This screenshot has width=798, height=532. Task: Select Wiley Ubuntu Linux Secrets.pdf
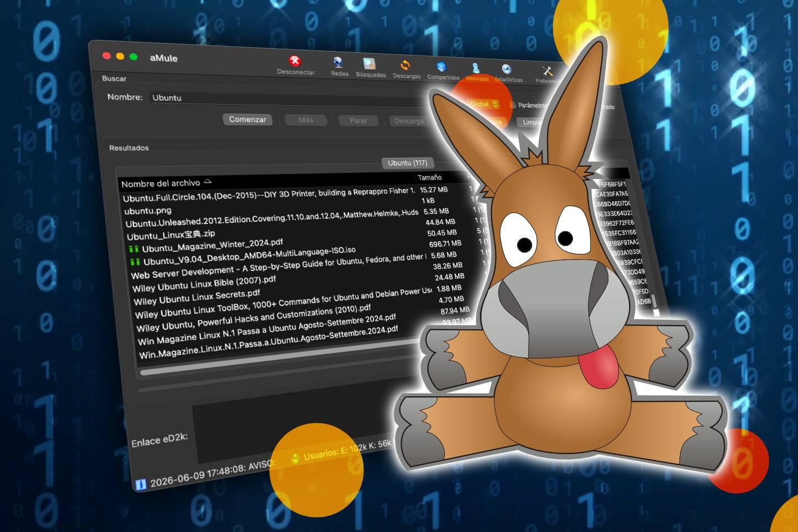click(197, 298)
